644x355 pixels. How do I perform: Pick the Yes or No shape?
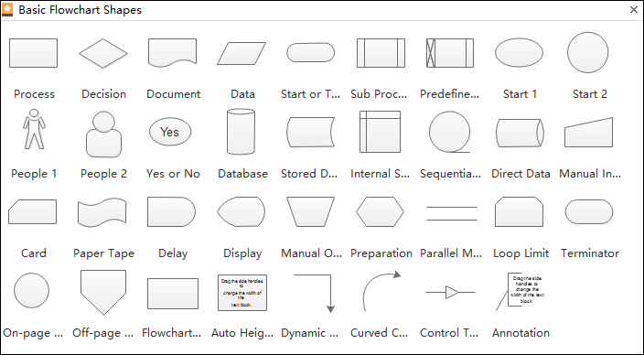pyautogui.click(x=170, y=132)
